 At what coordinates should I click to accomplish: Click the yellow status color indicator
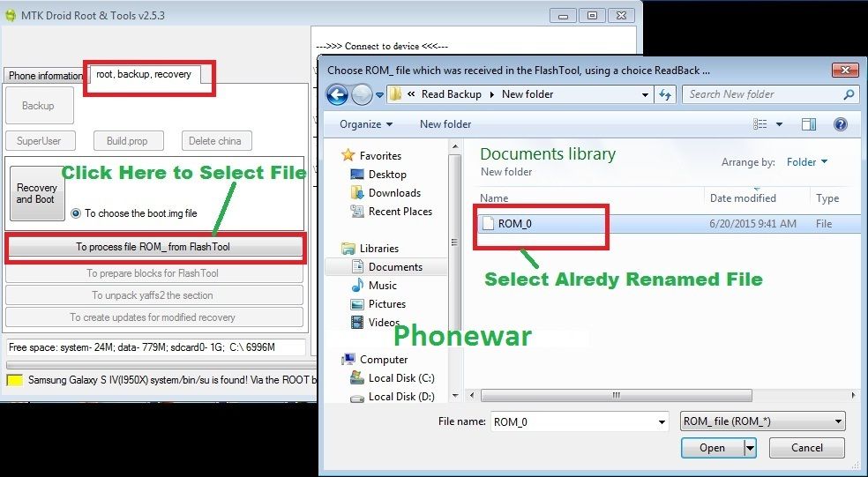[14, 381]
